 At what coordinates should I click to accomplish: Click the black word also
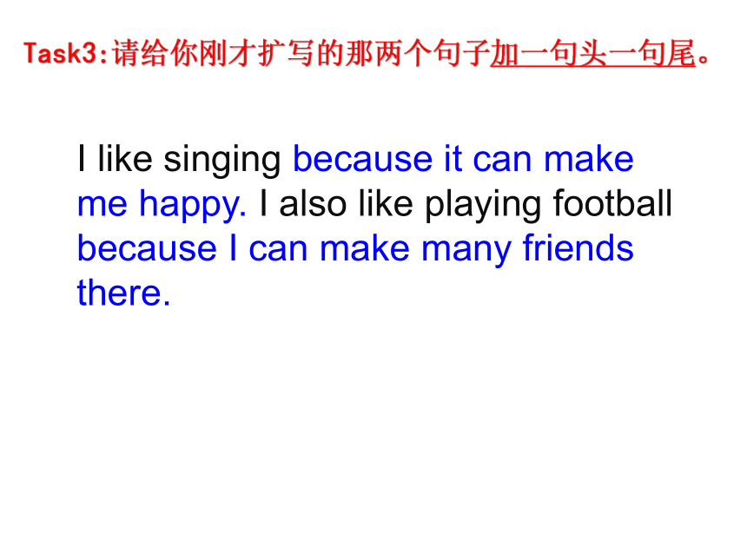313,203
